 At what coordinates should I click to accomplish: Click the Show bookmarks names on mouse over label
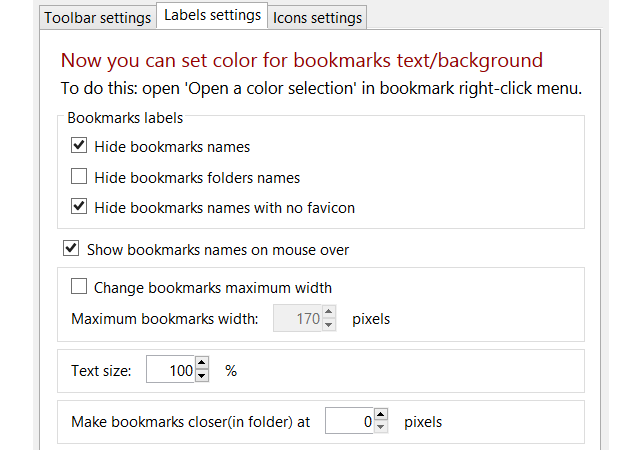[218, 249]
